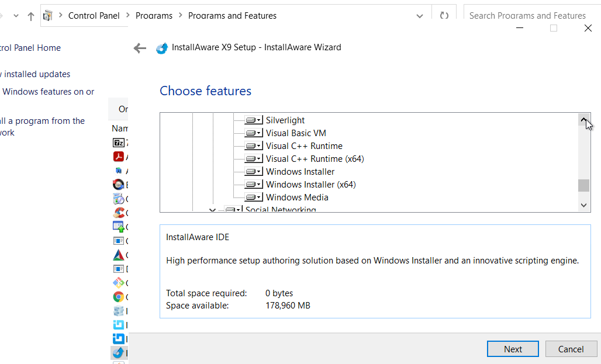Select the window-with-green-arrow icon in the programs list

(x=119, y=227)
